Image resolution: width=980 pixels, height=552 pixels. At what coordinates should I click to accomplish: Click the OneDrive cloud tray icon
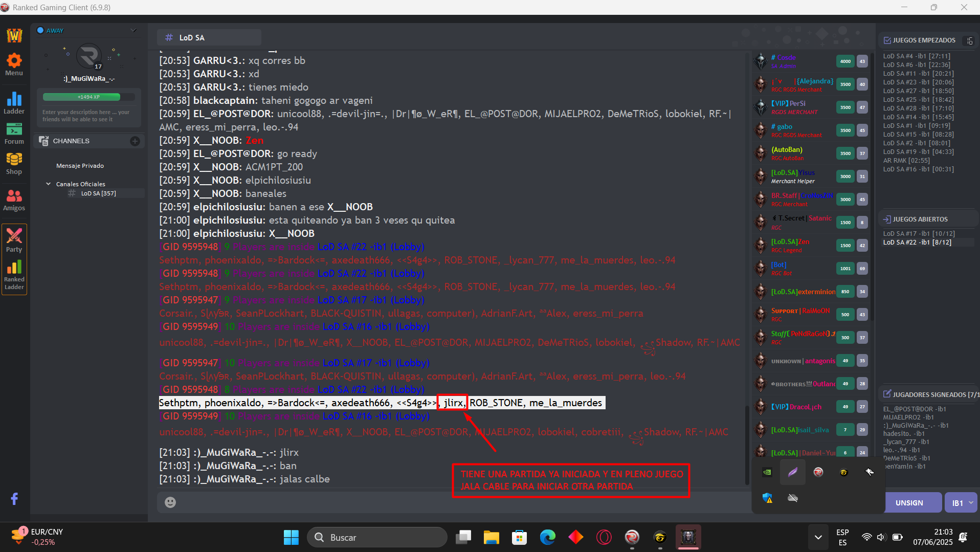793,498
